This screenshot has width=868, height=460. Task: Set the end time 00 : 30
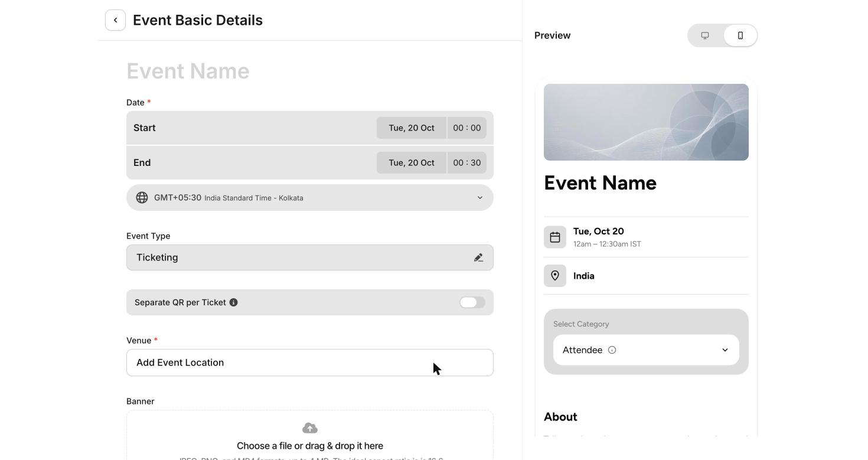coord(467,163)
